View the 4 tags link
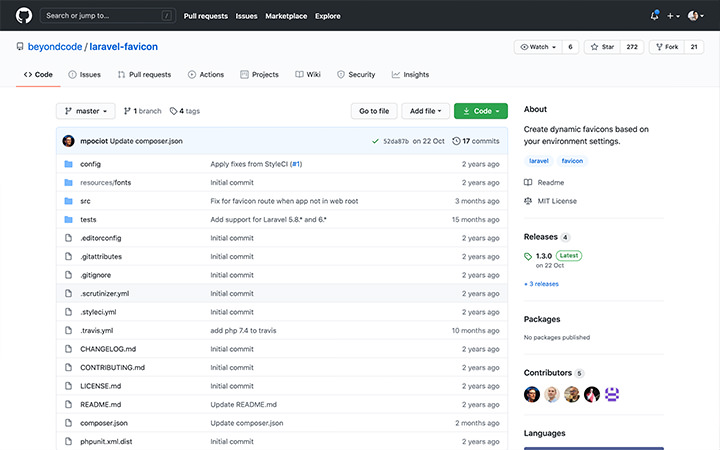 click(185, 111)
